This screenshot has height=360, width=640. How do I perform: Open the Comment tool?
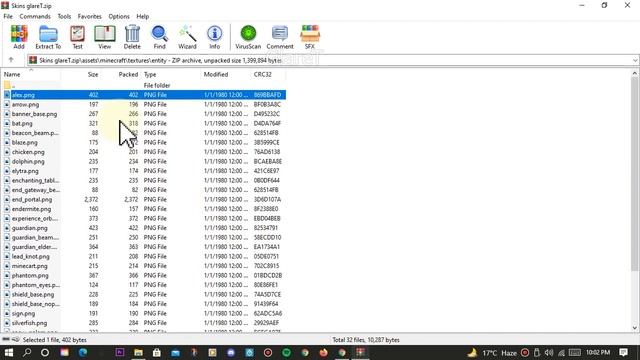tap(280, 37)
